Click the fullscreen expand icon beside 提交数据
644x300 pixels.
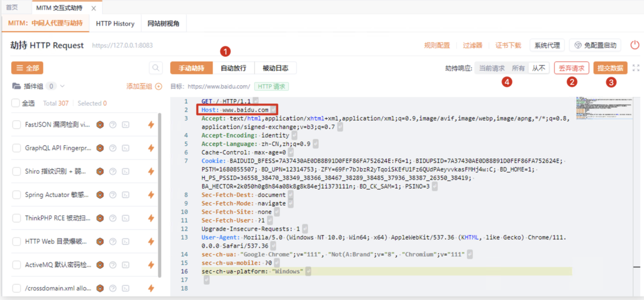click(636, 68)
